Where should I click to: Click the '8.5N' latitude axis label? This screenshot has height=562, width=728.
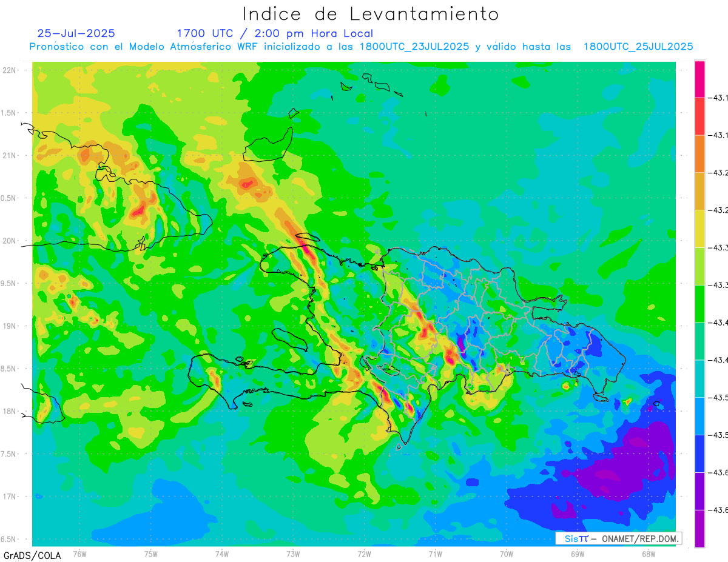(8, 369)
